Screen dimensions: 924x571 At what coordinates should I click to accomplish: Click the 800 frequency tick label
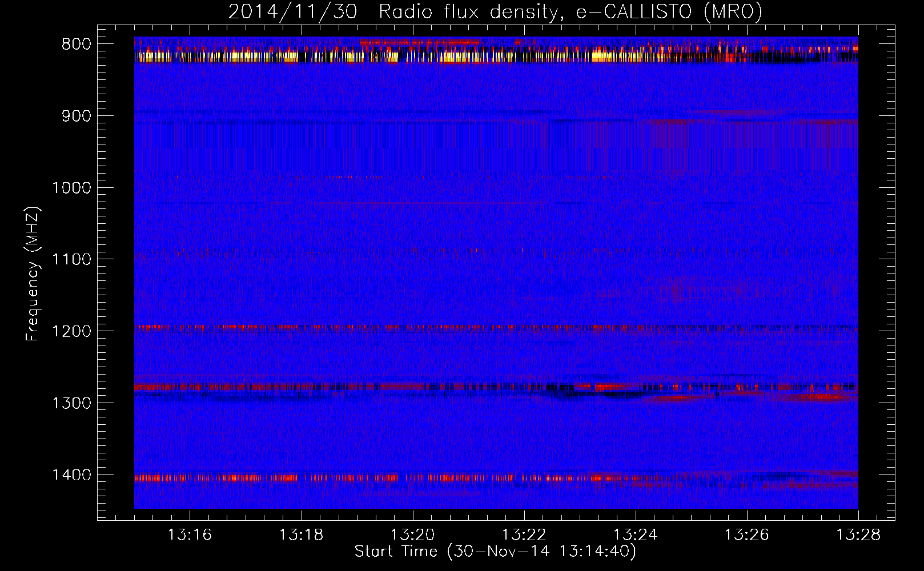76,45
